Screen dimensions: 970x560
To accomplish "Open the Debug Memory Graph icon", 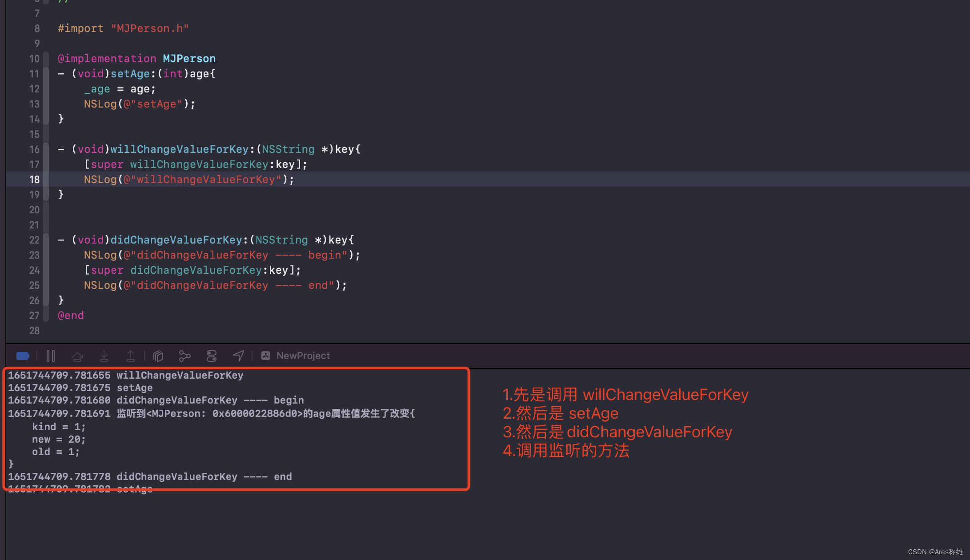I will coord(185,356).
